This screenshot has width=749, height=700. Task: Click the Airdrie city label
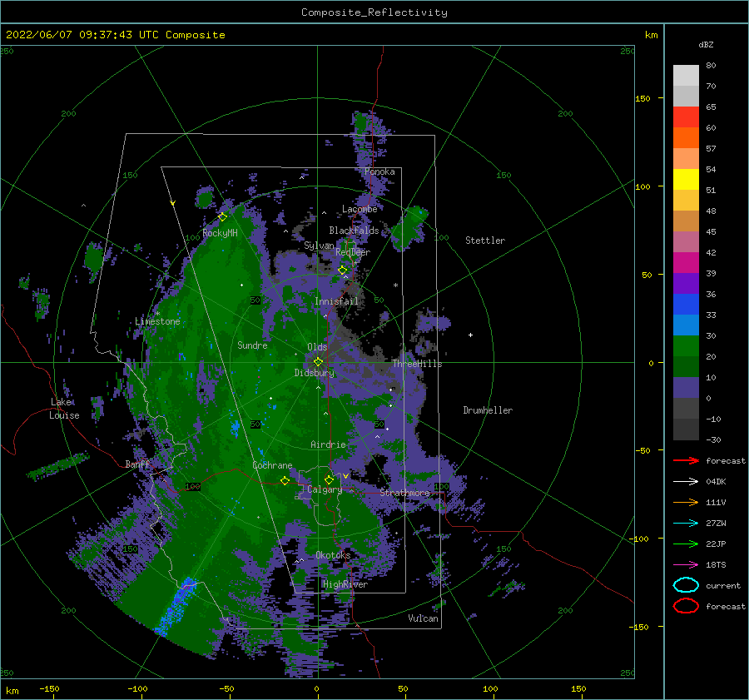(x=328, y=444)
